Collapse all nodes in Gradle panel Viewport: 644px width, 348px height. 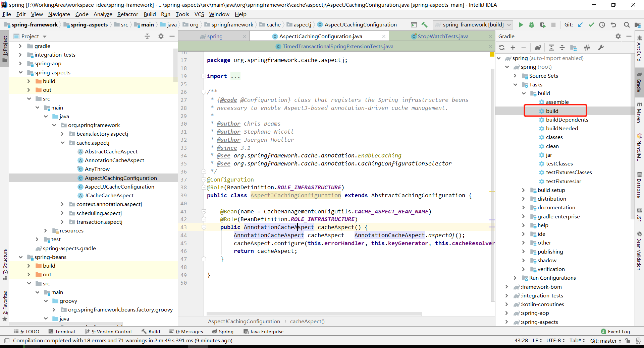click(x=562, y=48)
